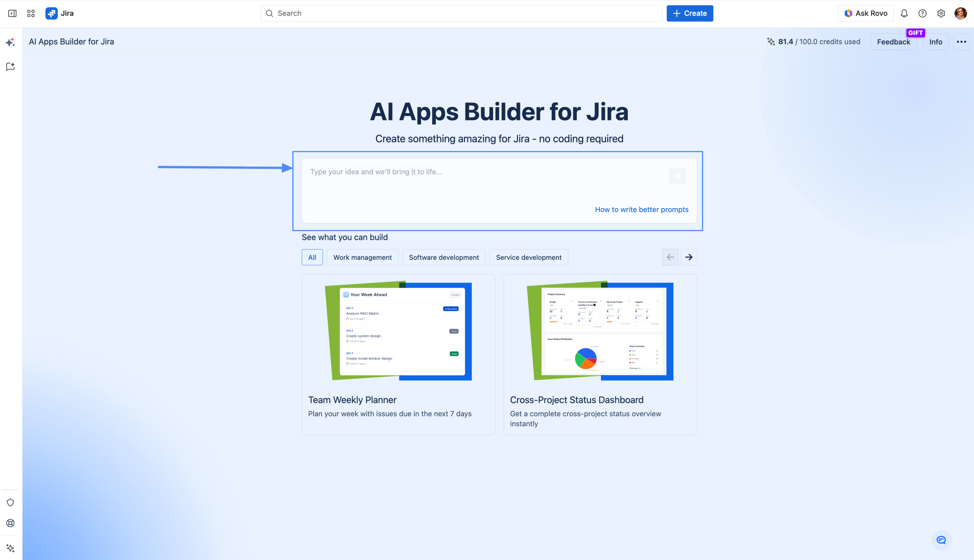This screenshot has height=560, width=974.
Task: Open the app switcher grid icon
Action: (x=31, y=13)
